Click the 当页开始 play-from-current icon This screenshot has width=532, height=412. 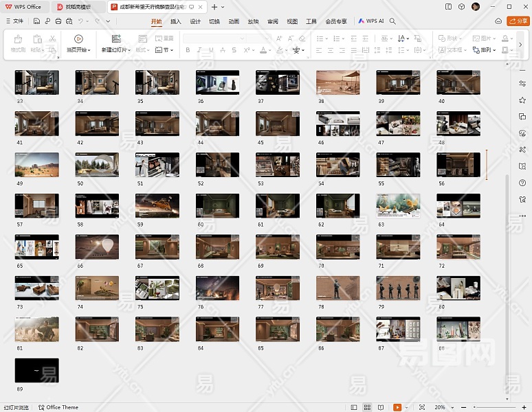(x=78, y=39)
